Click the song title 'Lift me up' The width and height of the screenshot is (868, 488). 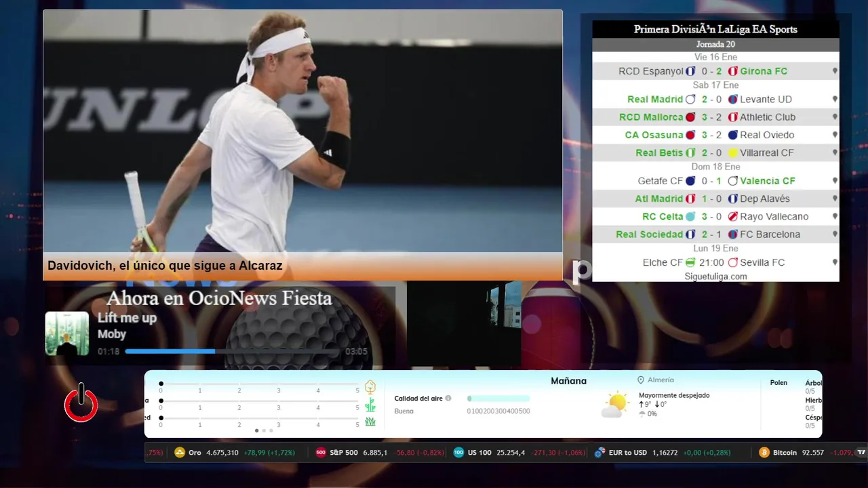127,318
